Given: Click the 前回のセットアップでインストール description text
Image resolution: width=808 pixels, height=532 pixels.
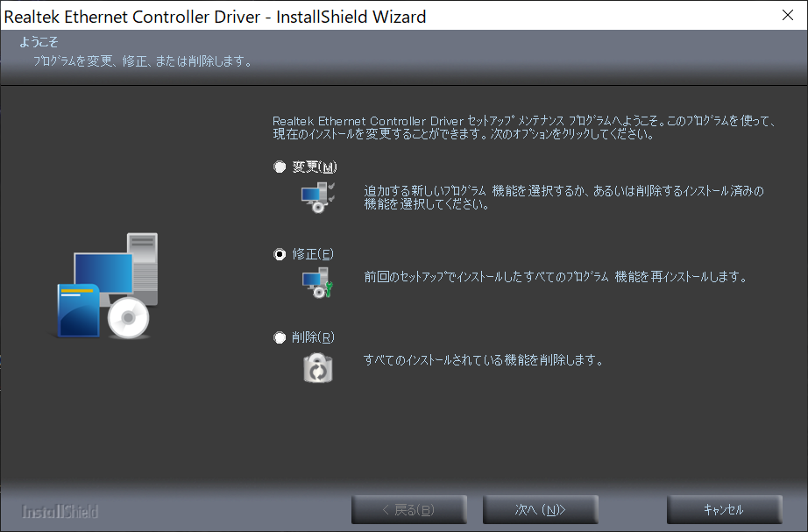Looking at the screenshot, I should click(556, 277).
